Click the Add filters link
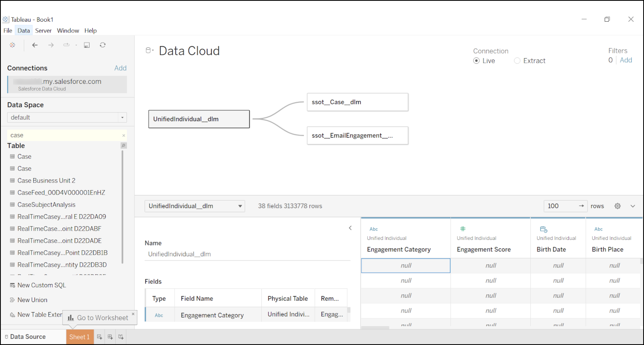 click(x=626, y=60)
